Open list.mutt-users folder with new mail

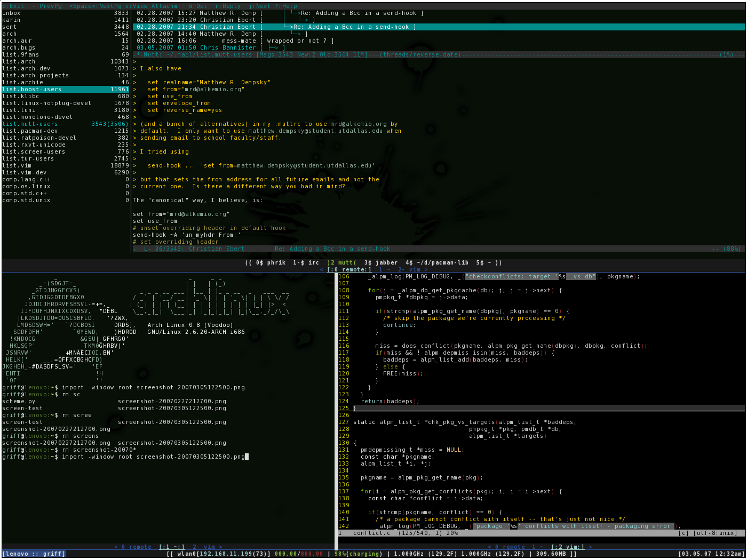[x=66, y=124]
